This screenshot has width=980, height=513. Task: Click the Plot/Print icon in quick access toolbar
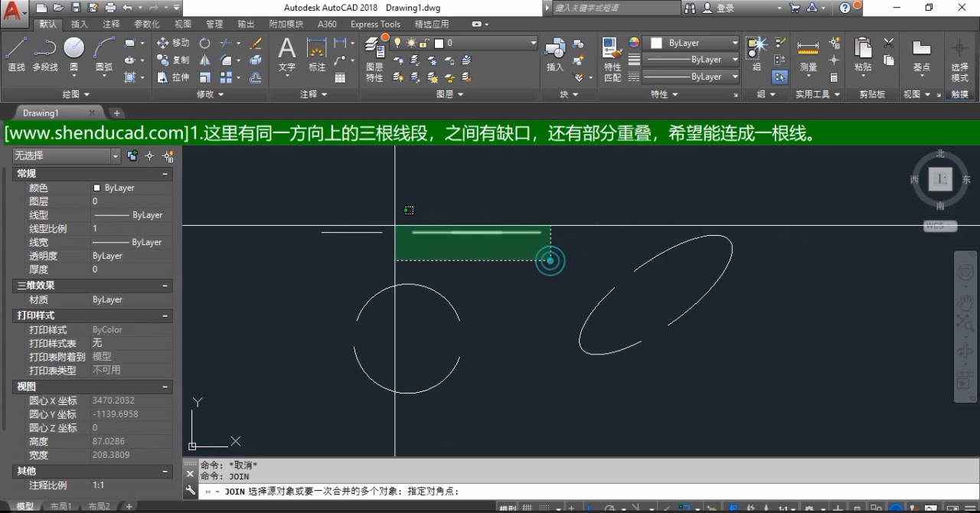click(x=110, y=8)
